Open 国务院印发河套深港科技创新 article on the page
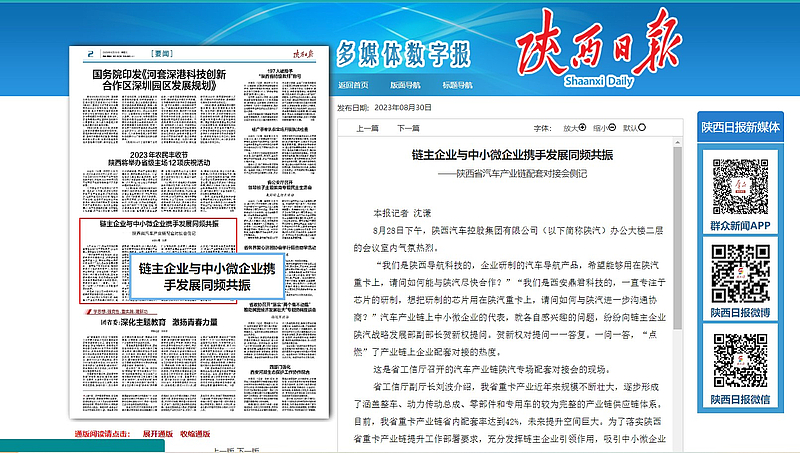 coord(160,79)
